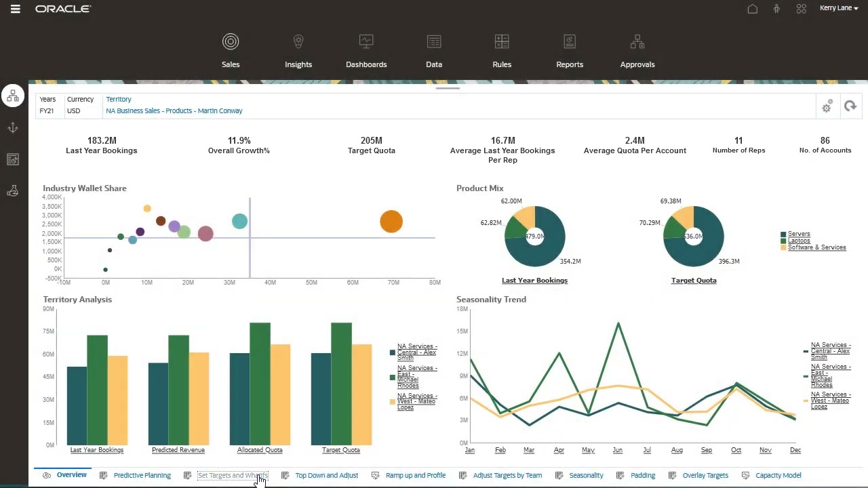Screen dimensions: 868x488
Task: Open the Rules icon
Action: tap(502, 42)
